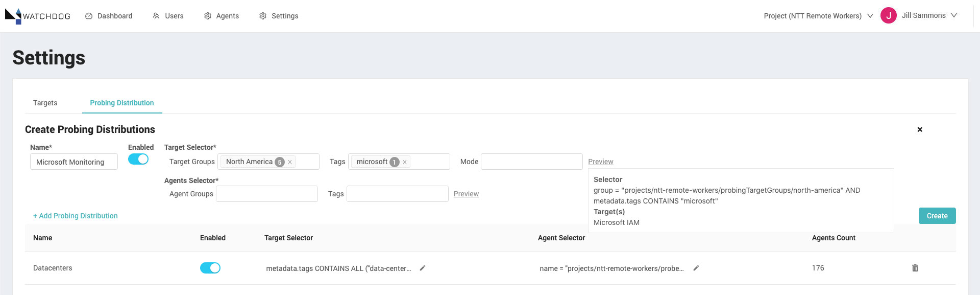Click the Watchdog logo icon
This screenshot has height=295, width=980.
[x=13, y=16]
